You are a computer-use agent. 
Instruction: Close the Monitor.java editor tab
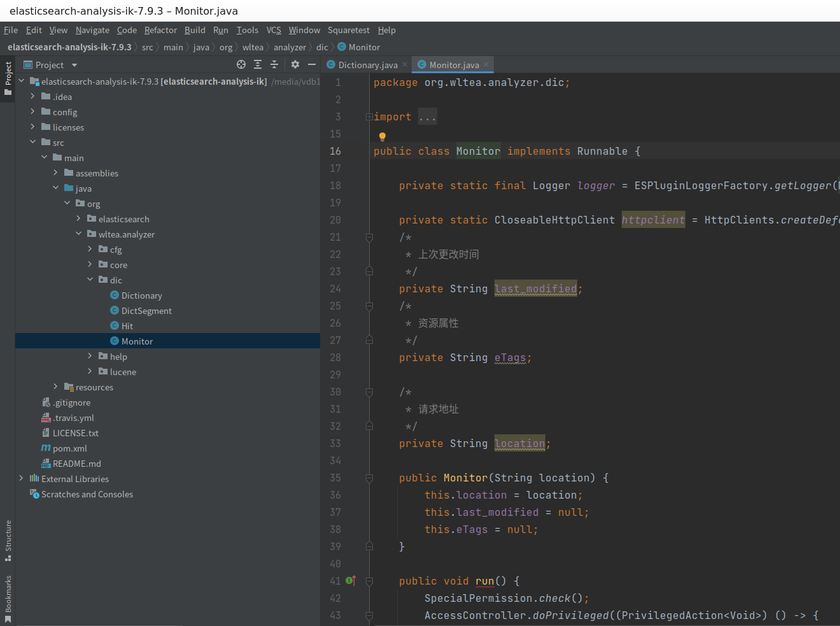[486, 64]
